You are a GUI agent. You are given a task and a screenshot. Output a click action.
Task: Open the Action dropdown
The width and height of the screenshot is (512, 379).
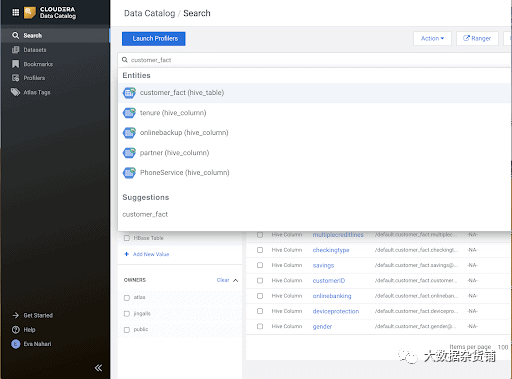point(432,39)
